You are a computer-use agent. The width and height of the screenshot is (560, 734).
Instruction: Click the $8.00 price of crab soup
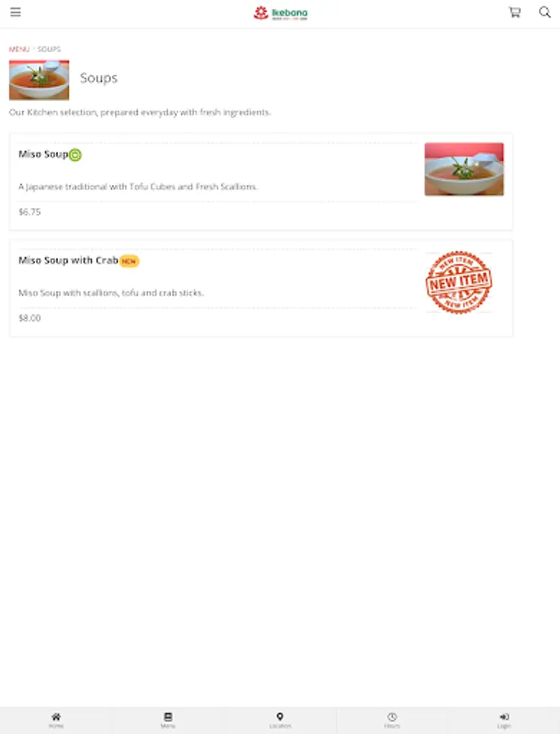pyautogui.click(x=29, y=318)
